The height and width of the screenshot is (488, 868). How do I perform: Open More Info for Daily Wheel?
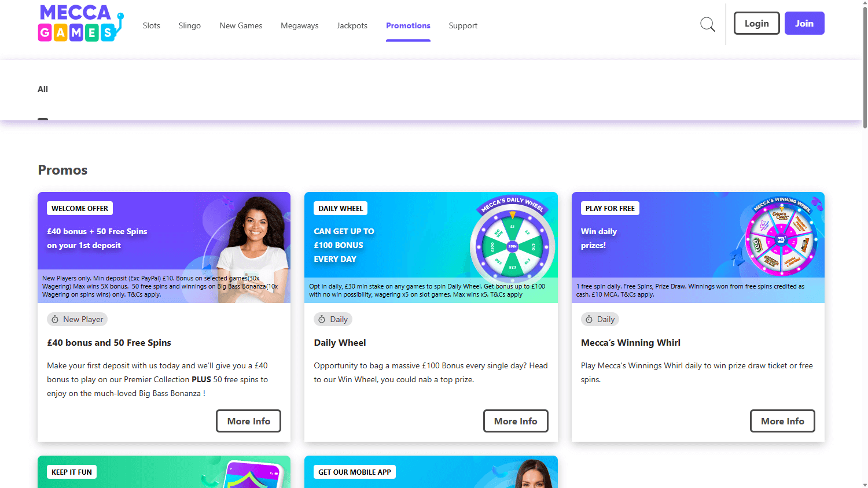516,421
